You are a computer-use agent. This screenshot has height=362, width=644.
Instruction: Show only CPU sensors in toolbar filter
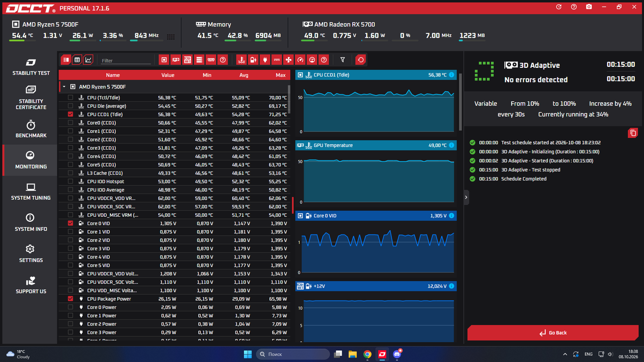click(x=164, y=60)
